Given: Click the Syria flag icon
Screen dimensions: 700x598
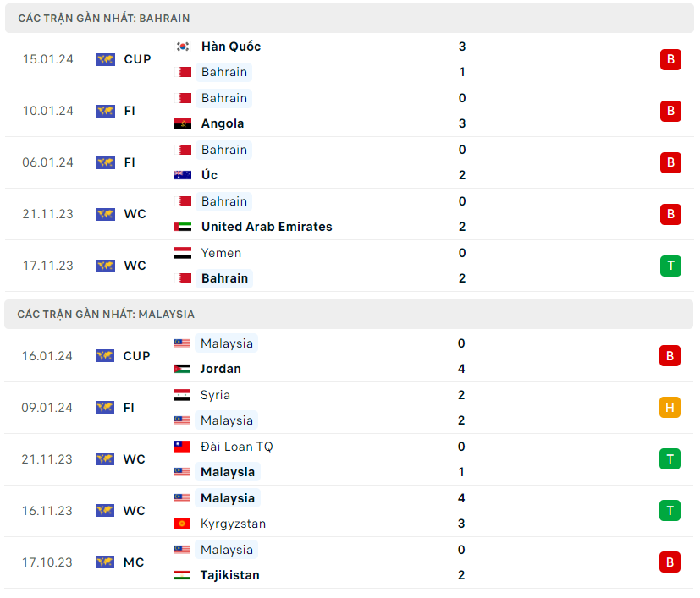Looking at the screenshot, I should click(182, 395).
